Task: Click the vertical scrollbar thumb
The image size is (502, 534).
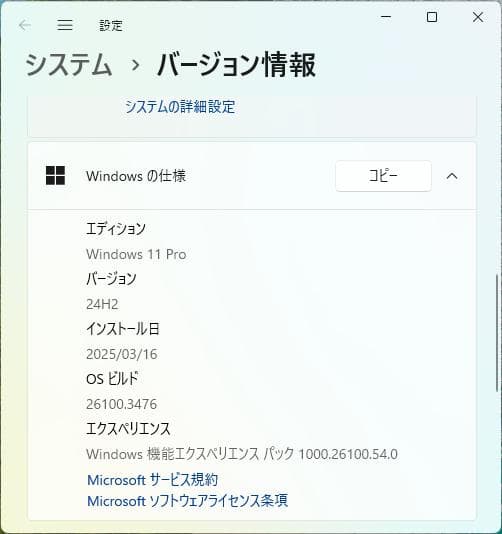Action: pyautogui.click(x=498, y=333)
